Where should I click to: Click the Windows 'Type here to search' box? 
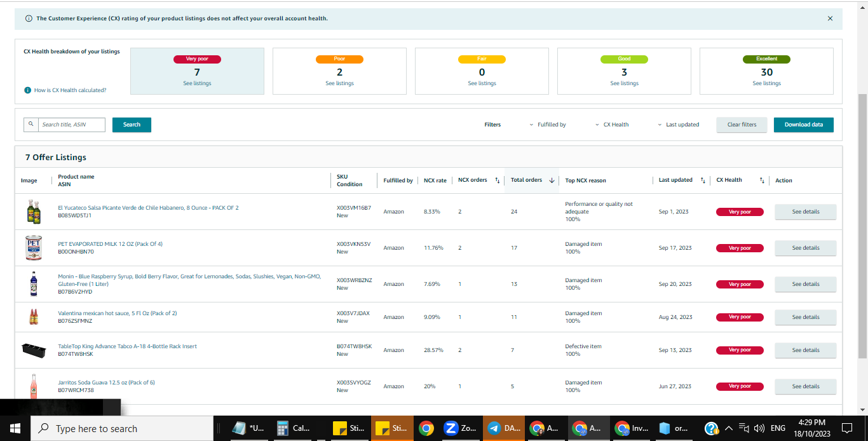(122, 428)
